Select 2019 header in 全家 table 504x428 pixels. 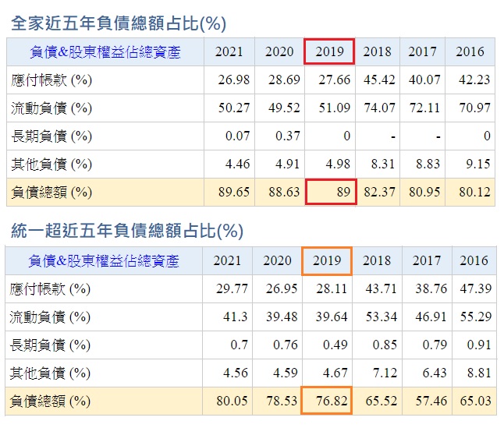click(x=329, y=51)
